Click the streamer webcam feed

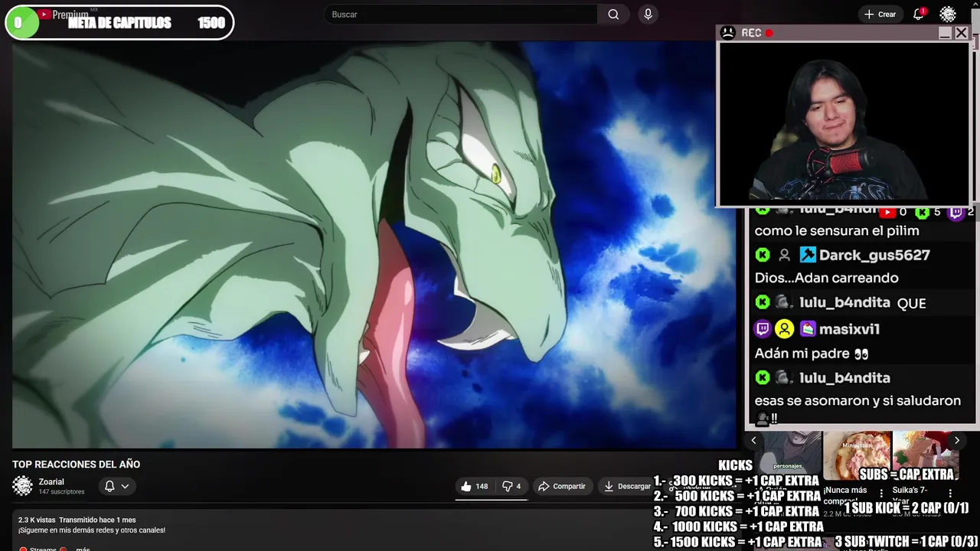coord(844,122)
